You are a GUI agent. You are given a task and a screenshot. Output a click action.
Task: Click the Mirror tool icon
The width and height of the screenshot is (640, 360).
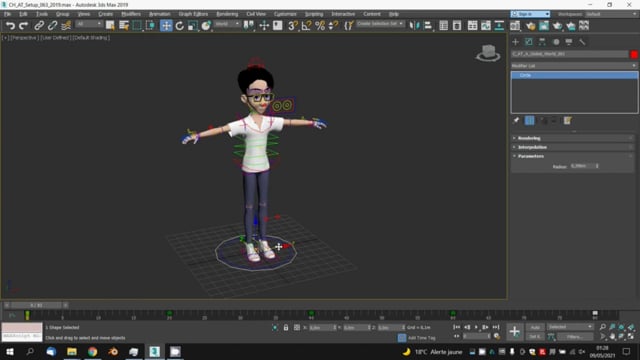point(414,26)
